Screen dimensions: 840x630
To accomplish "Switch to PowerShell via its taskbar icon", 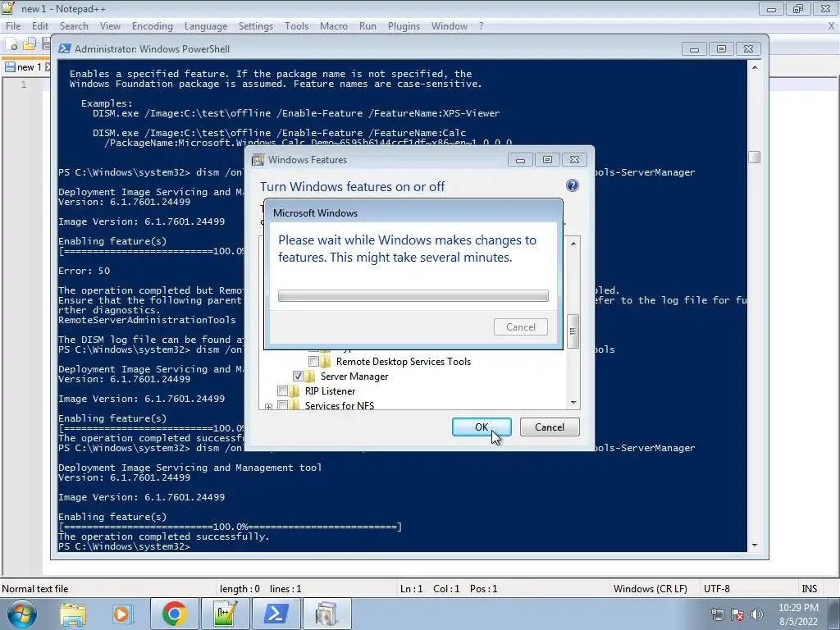I will click(276, 614).
